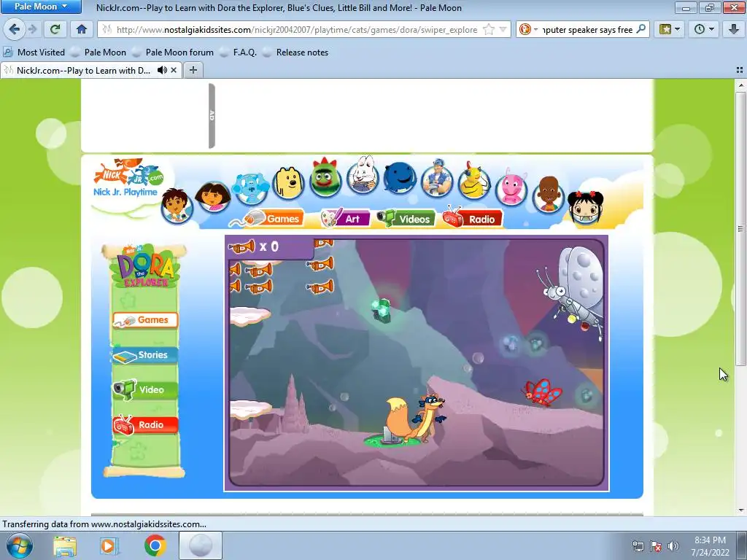747x560 pixels.
Task: Open Radio in Dora sidebar
Action: point(145,424)
